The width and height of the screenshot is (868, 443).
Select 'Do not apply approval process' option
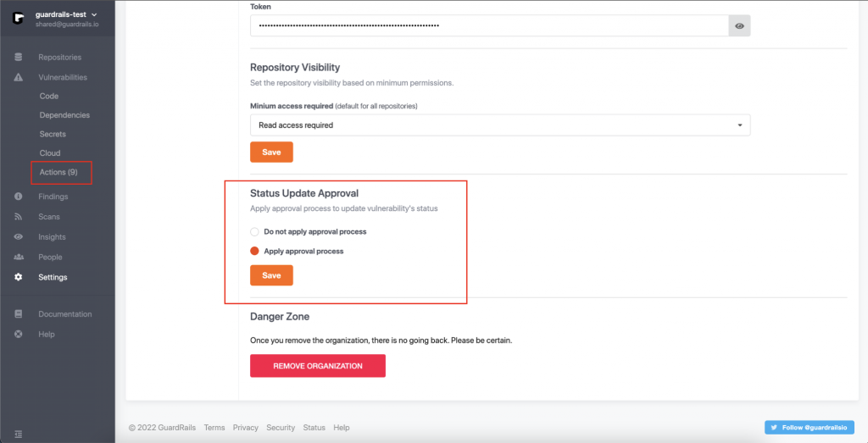tap(254, 231)
